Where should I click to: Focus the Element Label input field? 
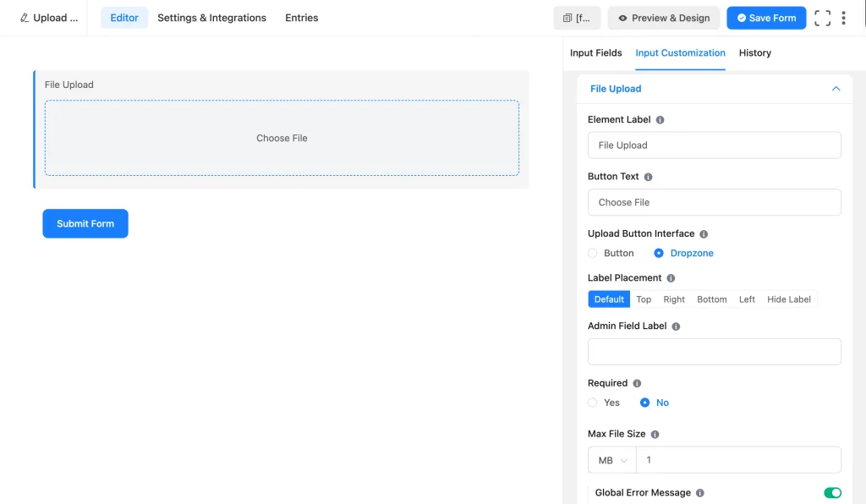(714, 145)
